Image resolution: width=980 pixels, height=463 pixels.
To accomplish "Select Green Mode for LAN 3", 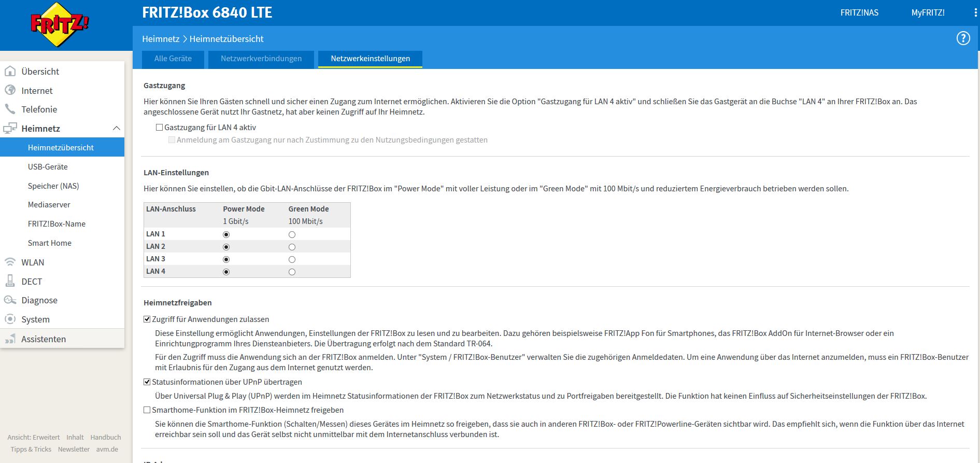I will click(x=292, y=259).
